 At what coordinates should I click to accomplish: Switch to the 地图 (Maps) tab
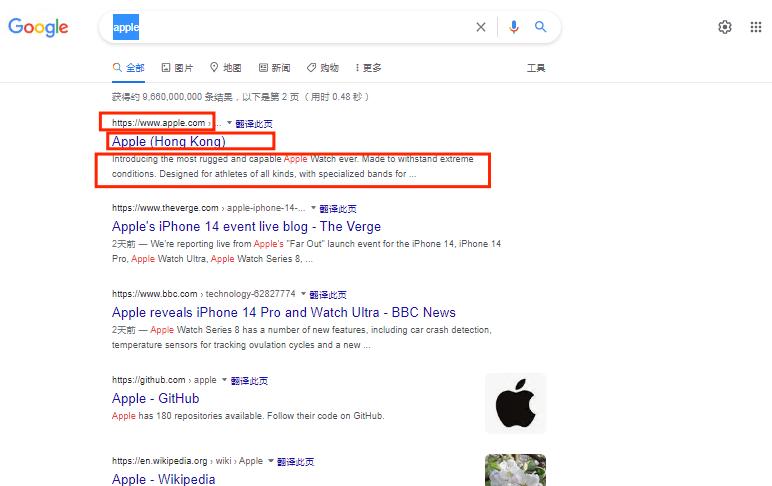click(x=225, y=68)
